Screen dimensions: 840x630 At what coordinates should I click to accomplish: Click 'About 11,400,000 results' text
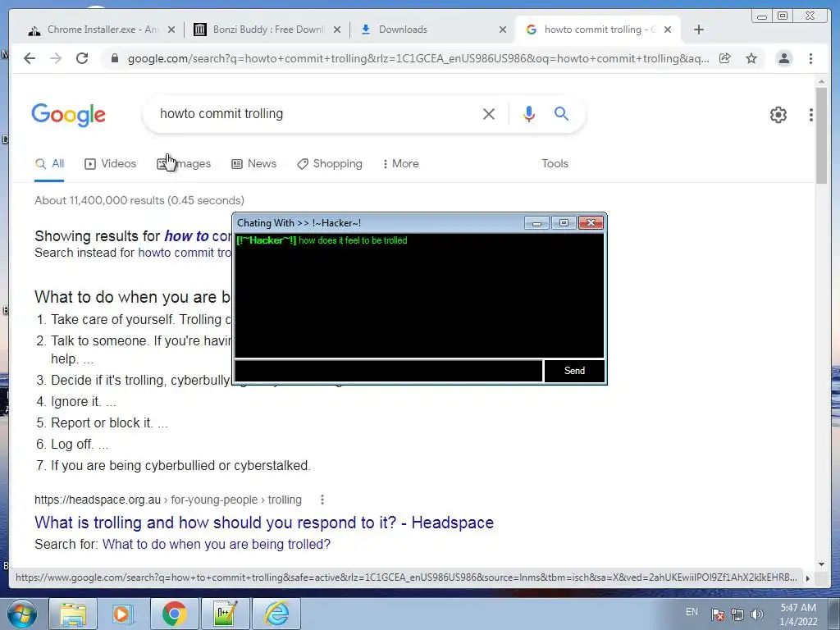coord(139,200)
